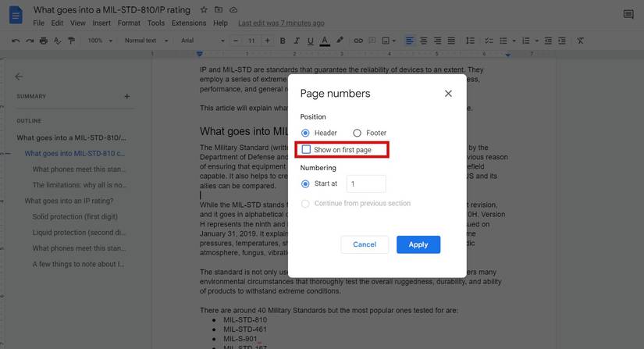Click Cancel in the dialog
Screen dimensions: 644x349
coord(365,244)
